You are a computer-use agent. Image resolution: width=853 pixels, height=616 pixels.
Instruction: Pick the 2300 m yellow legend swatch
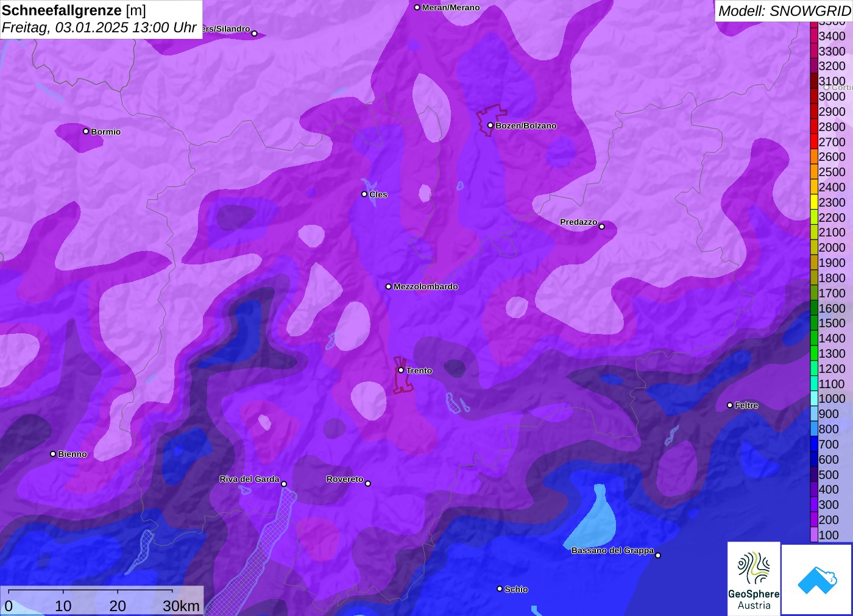click(x=814, y=202)
